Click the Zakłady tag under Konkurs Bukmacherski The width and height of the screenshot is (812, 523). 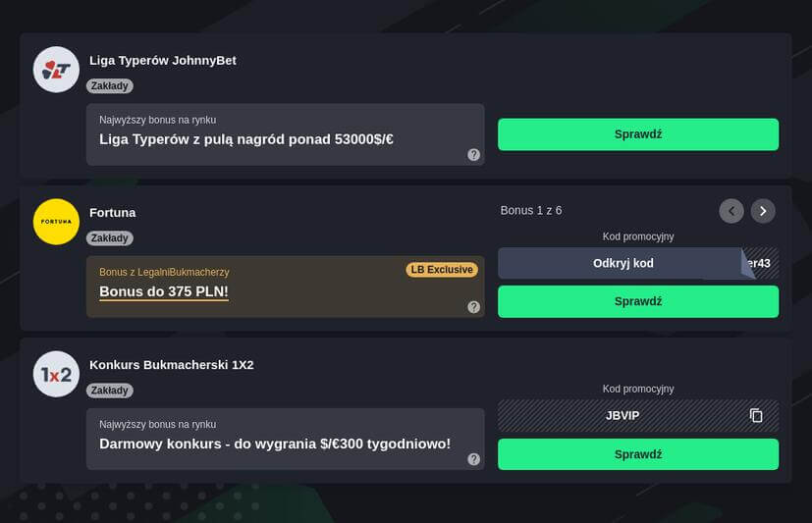[110, 391]
